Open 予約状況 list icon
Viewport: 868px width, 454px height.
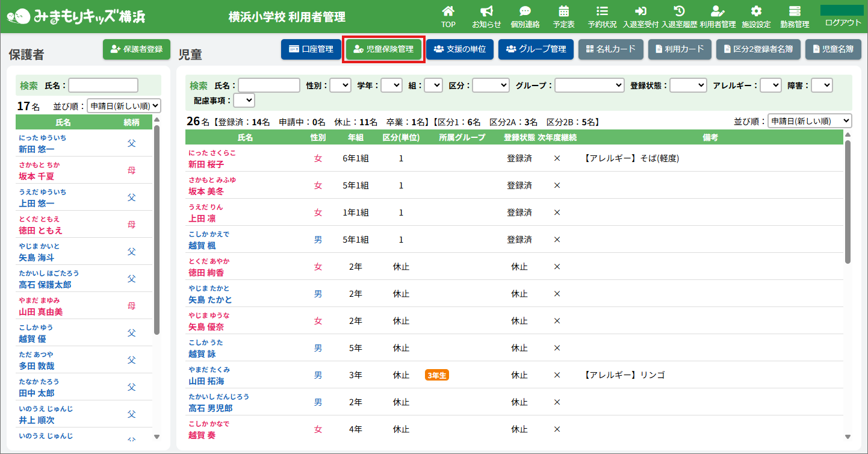click(602, 11)
